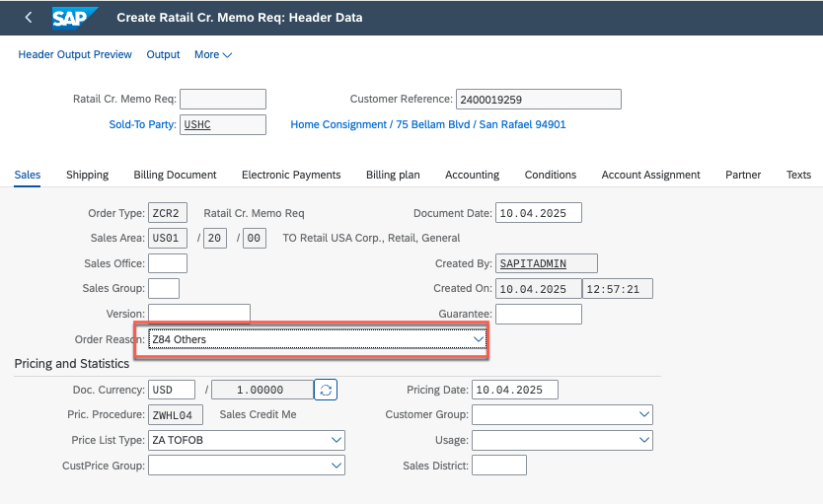
Task: Expand the Customer Group dropdown
Action: 644,415
